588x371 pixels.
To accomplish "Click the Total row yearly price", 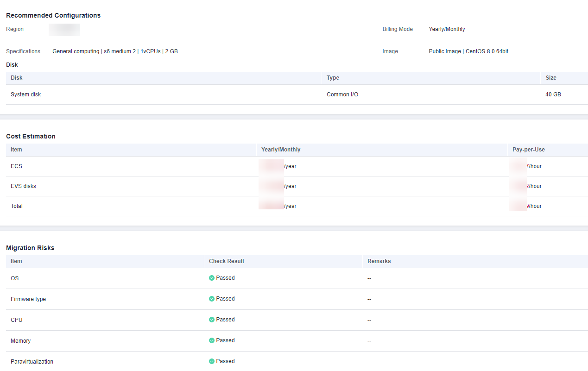I will (x=278, y=206).
